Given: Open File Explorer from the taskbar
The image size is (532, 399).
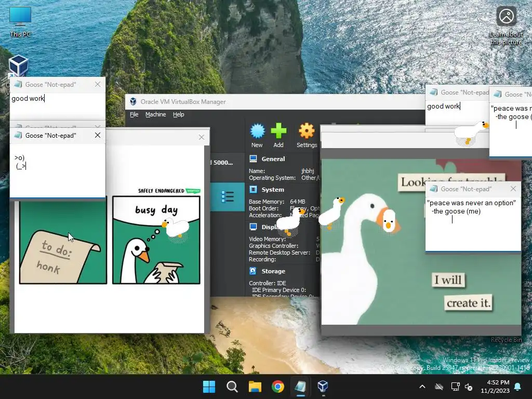Looking at the screenshot, I should (255, 387).
